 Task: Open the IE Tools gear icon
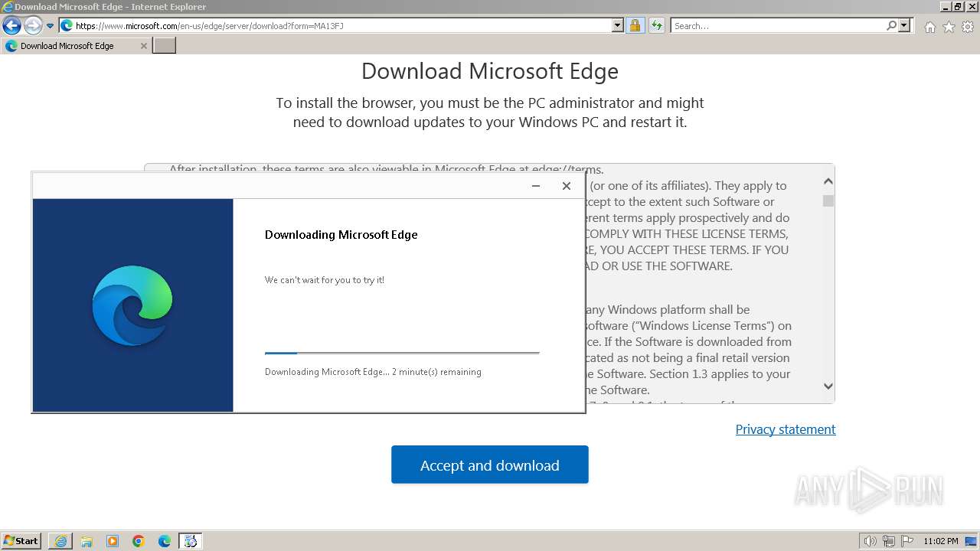pyautogui.click(x=968, y=27)
